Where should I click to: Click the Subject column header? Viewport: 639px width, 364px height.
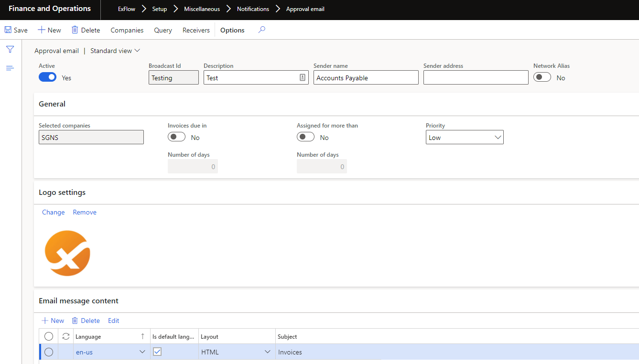click(x=457, y=336)
